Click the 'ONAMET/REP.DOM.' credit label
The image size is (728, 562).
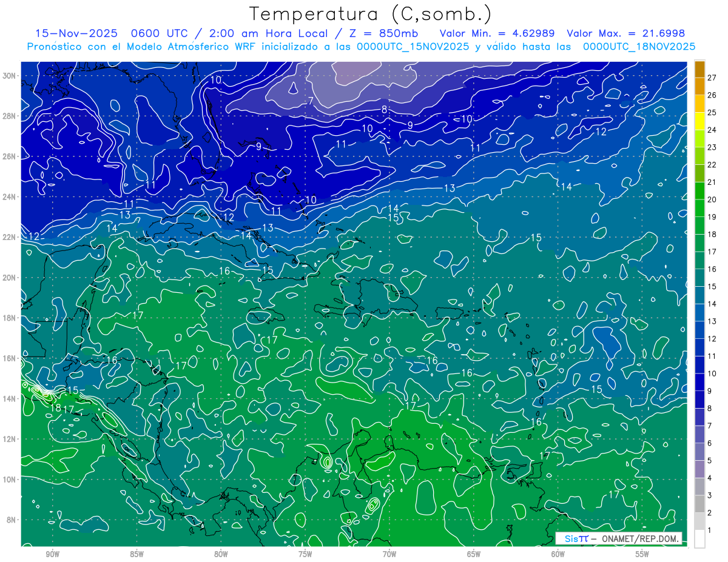point(641,538)
